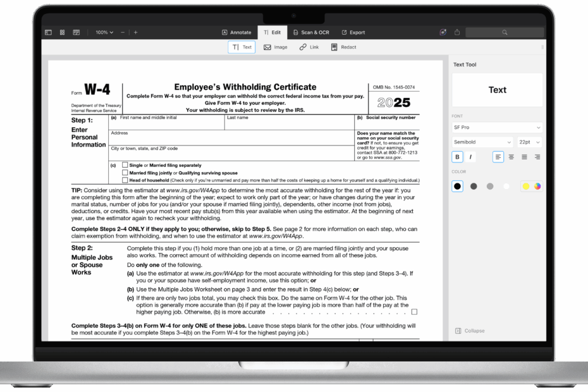Open the 22pt font size dropdown

pos(529,142)
